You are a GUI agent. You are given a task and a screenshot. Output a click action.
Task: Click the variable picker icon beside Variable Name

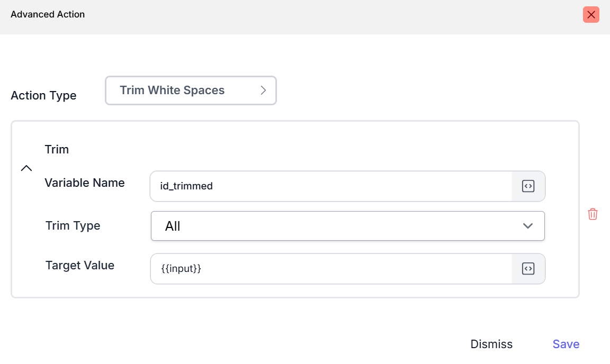pyautogui.click(x=528, y=186)
